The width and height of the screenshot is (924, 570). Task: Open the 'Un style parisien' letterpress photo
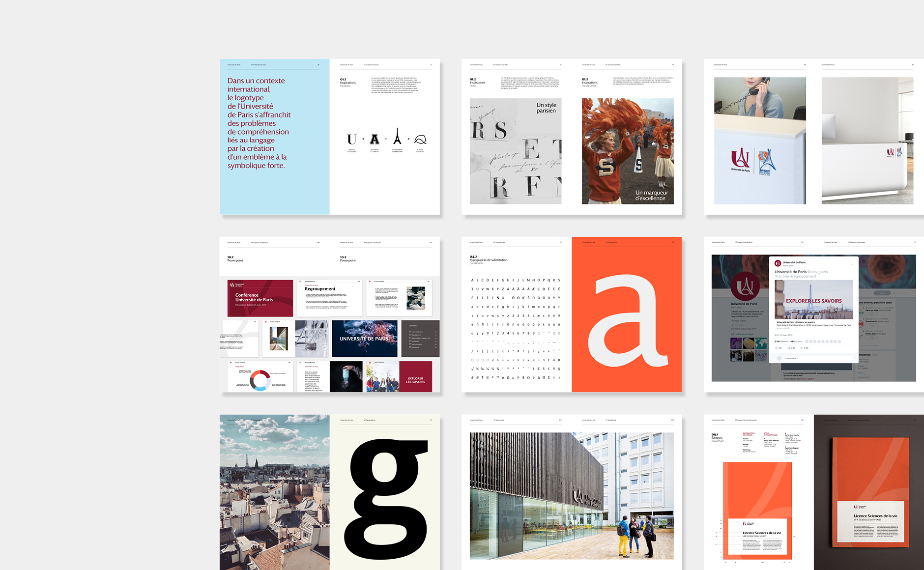pos(515,151)
